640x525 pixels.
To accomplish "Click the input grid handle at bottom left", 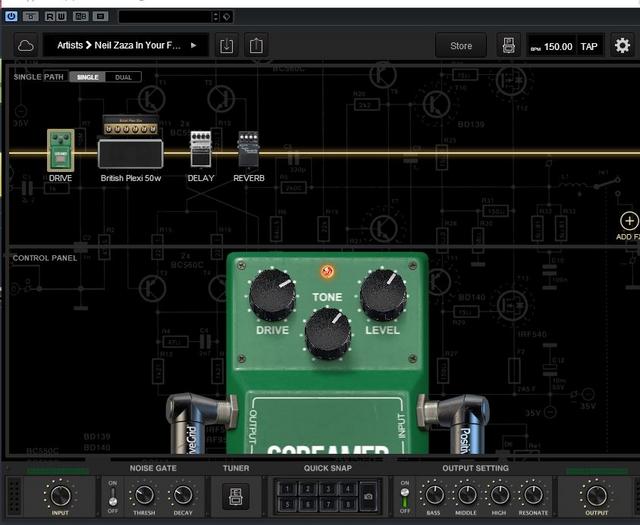I will point(14,497).
